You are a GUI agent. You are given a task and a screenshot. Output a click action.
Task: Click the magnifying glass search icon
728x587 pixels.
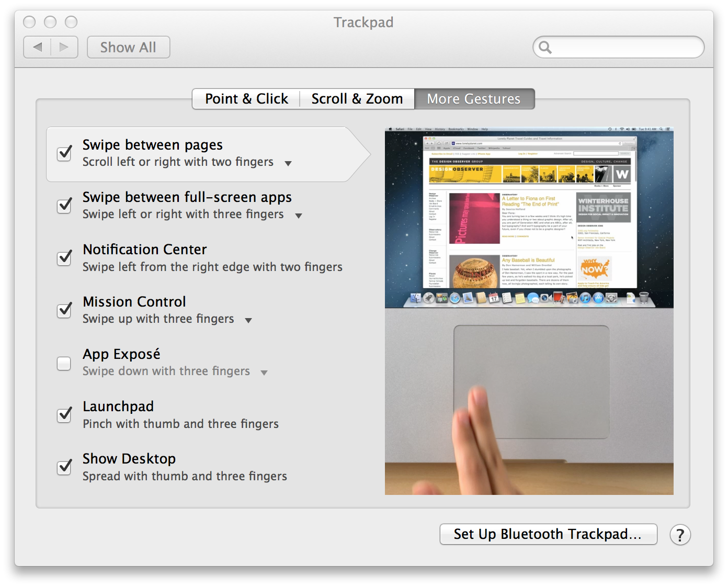[x=545, y=48]
